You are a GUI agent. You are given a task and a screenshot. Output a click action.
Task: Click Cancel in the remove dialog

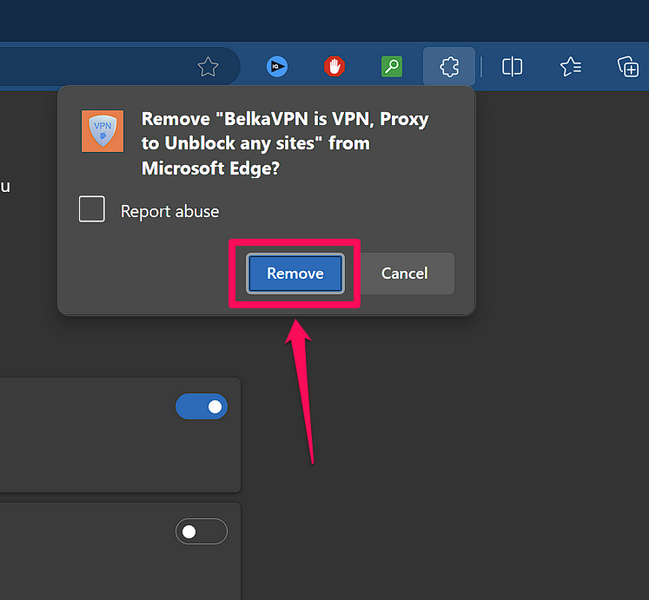pos(404,274)
